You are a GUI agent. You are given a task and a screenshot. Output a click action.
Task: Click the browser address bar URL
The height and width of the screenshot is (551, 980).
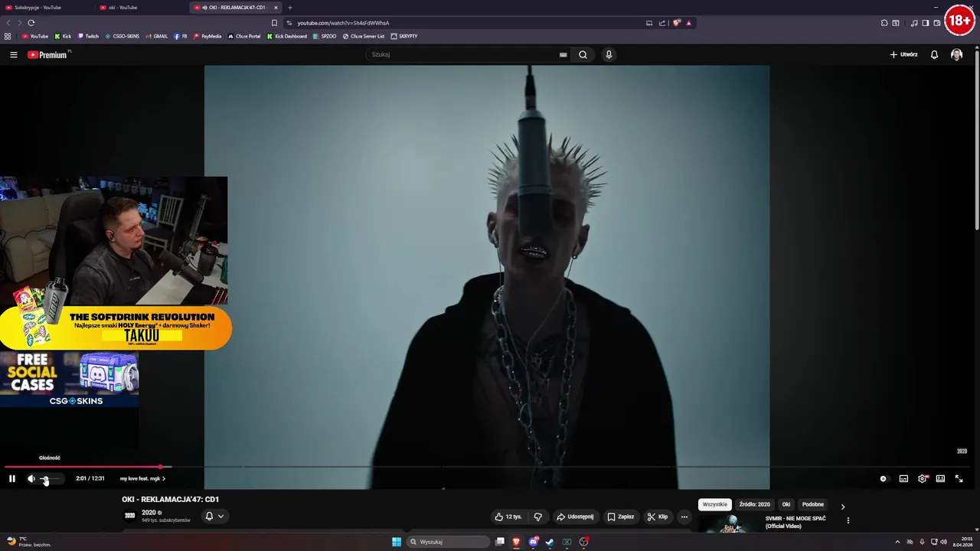(x=344, y=23)
